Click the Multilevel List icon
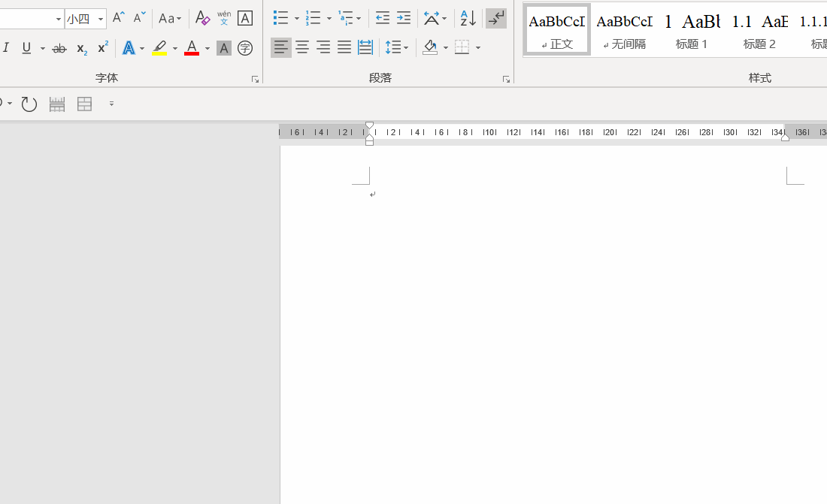 tap(346, 18)
